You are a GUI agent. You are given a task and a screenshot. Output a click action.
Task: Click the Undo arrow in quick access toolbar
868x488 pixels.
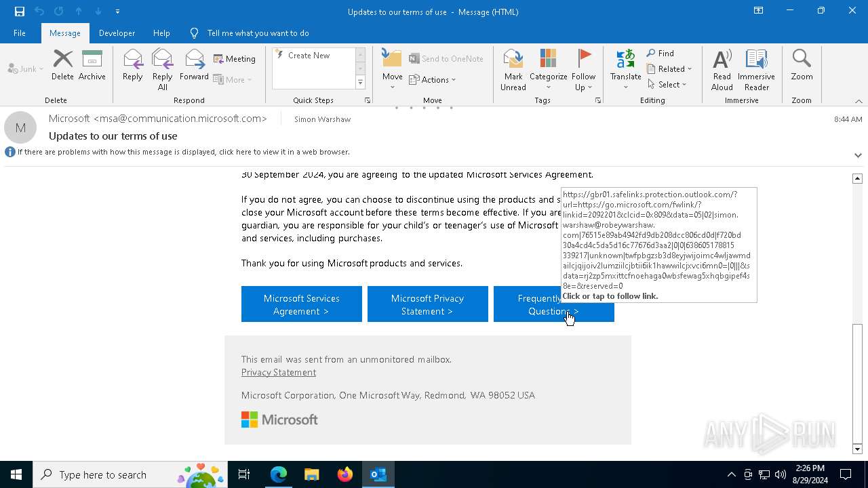click(x=39, y=12)
